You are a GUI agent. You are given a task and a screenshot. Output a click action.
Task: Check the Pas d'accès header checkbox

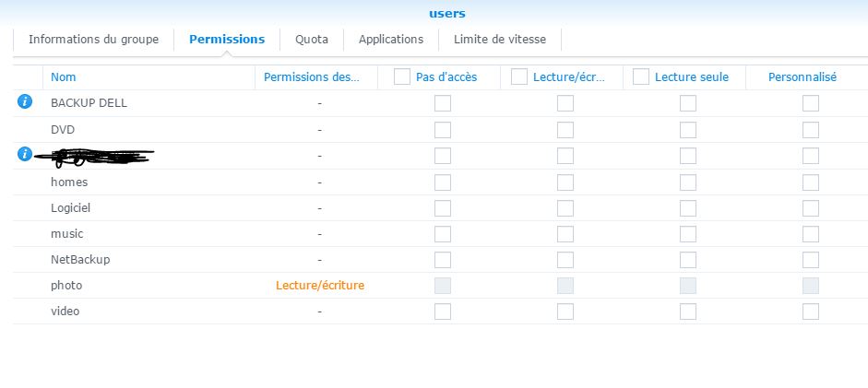click(402, 77)
